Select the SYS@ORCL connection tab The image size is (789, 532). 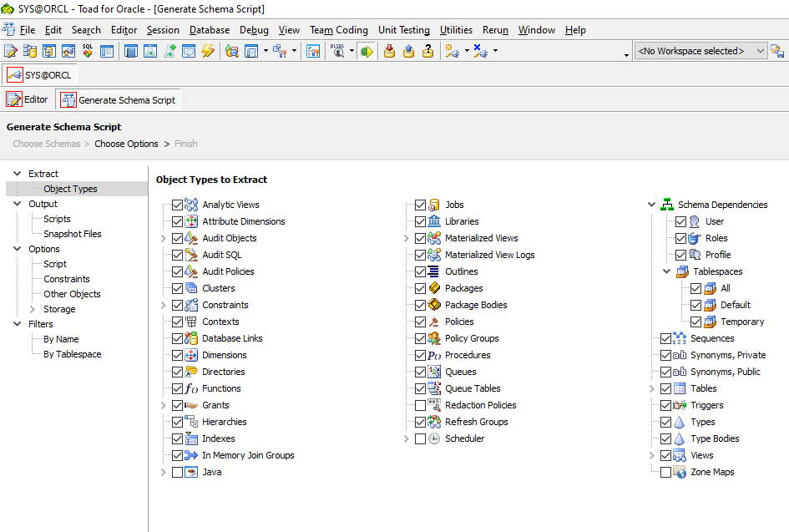tap(39, 75)
